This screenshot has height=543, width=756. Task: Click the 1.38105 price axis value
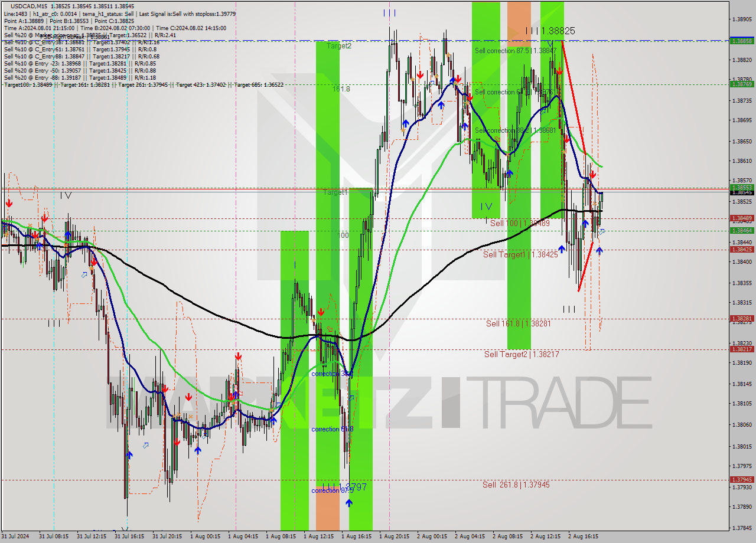[x=742, y=403]
